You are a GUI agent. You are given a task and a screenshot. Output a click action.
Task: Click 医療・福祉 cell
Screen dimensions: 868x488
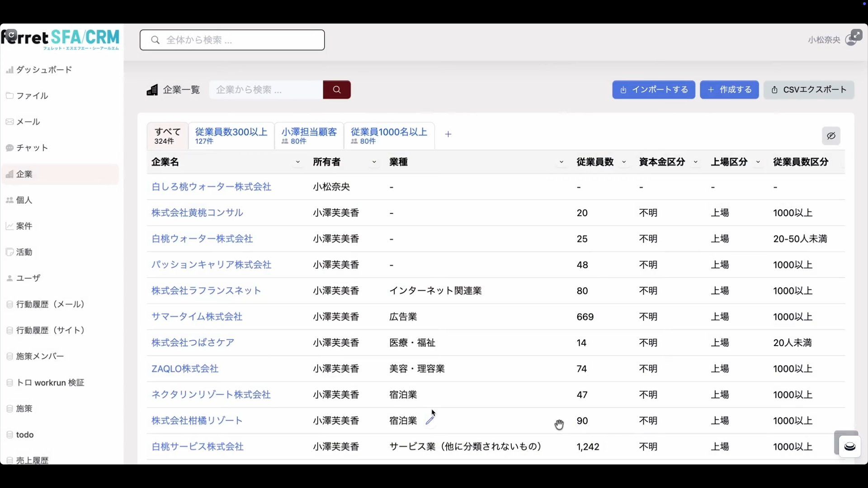pyautogui.click(x=412, y=343)
